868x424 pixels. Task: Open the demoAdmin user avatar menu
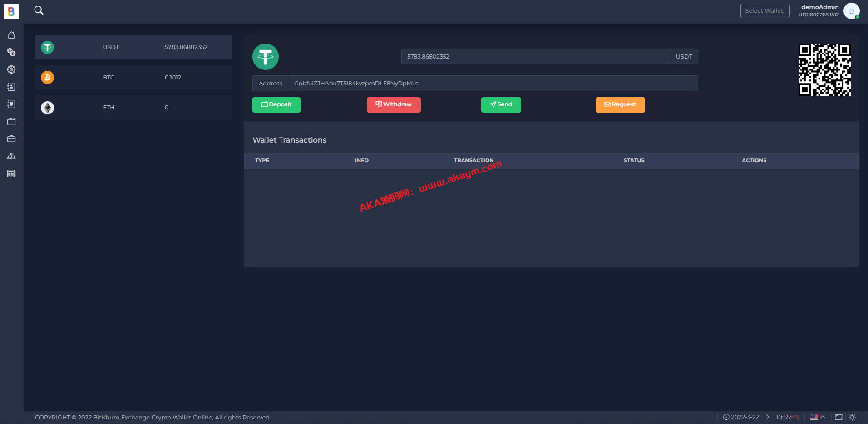(x=851, y=11)
